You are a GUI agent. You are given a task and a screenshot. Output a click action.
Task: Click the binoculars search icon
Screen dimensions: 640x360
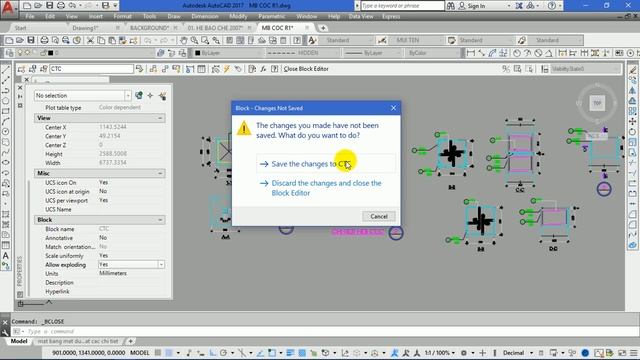[x=451, y=6]
